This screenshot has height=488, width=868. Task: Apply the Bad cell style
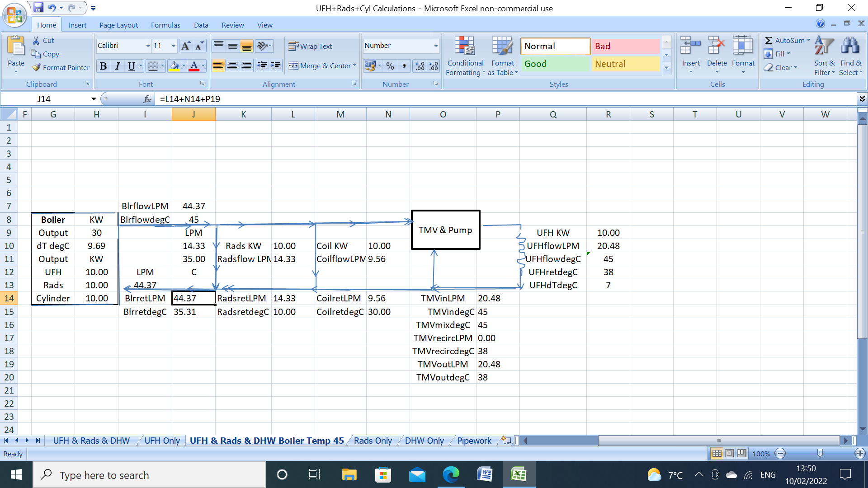coord(626,46)
